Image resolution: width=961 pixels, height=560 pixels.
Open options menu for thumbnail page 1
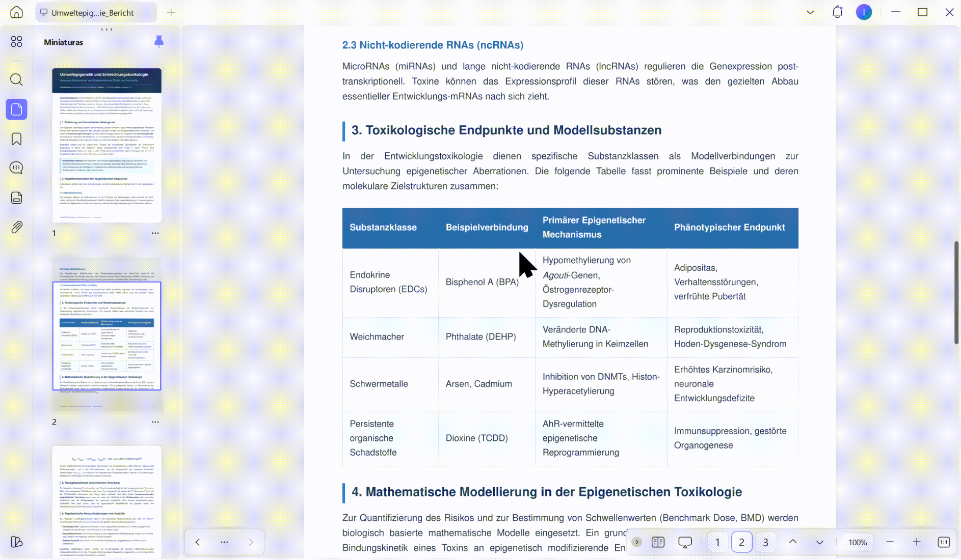pos(155,233)
